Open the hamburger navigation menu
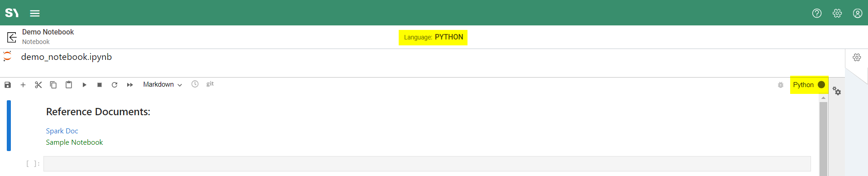The height and width of the screenshot is (176, 868). click(35, 13)
